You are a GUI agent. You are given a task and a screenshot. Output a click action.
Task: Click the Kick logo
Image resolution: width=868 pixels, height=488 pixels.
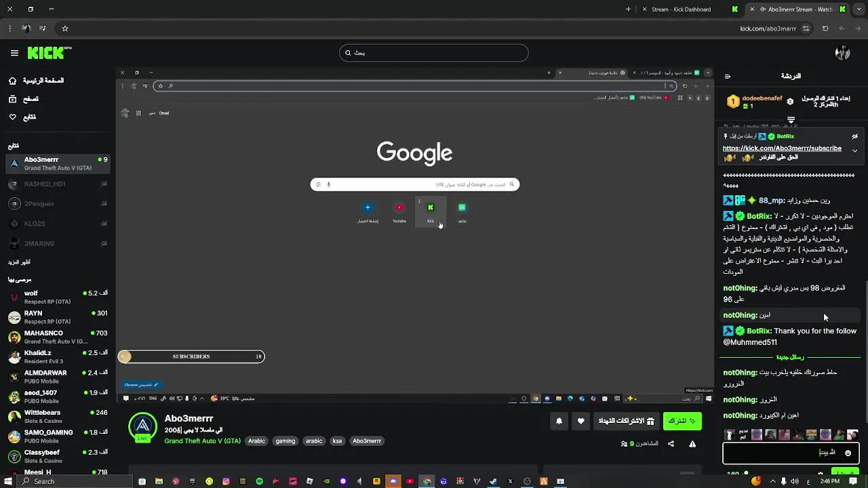[x=49, y=52]
